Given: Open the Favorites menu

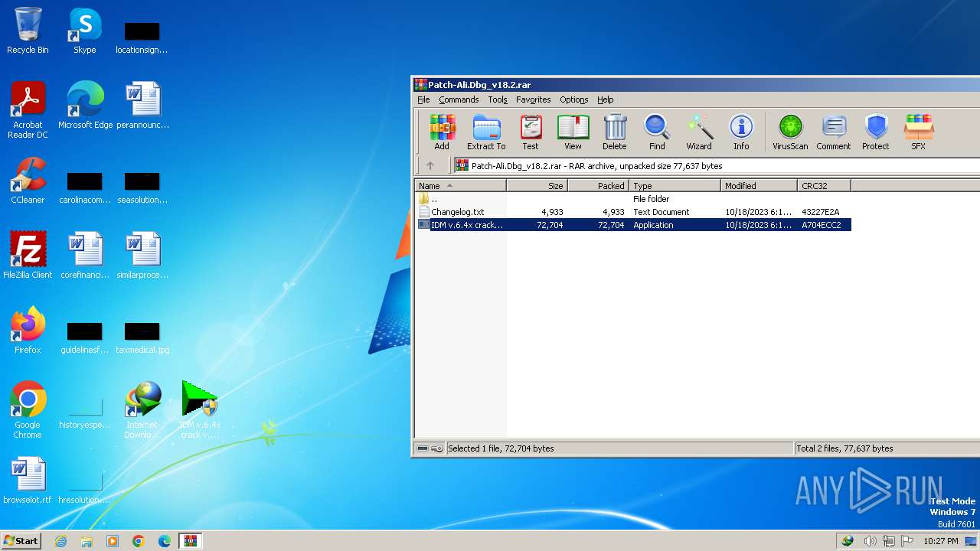Looking at the screenshot, I should [534, 99].
